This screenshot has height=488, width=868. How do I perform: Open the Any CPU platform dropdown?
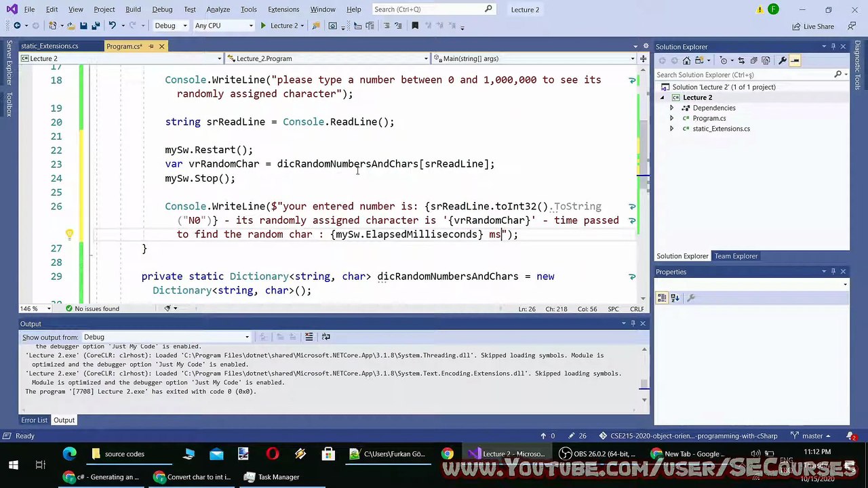coord(223,26)
